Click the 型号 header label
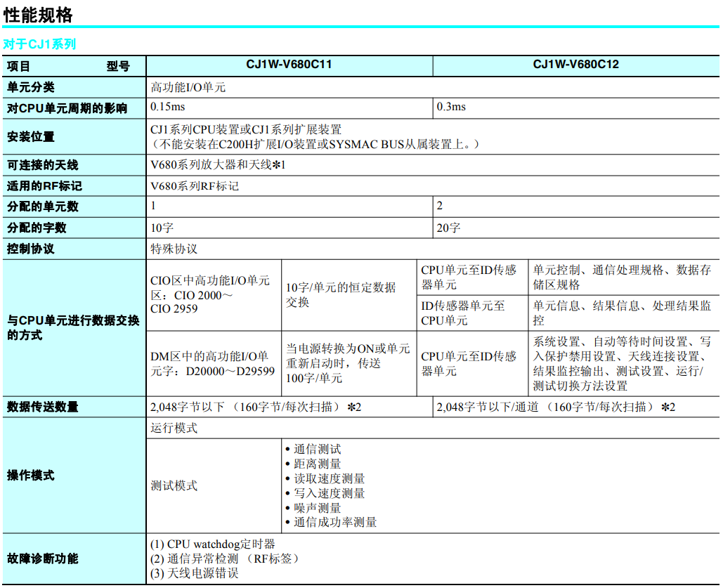Viewport: 723px width, 588px height. pyautogui.click(x=118, y=67)
